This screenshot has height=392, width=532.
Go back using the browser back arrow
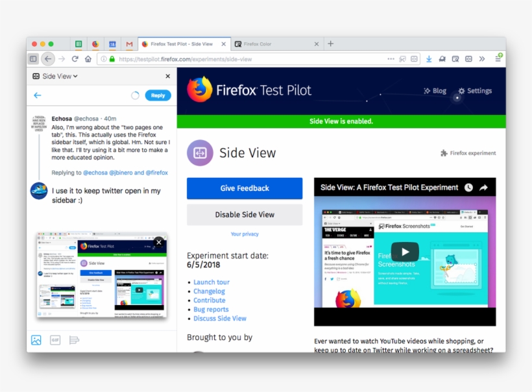point(48,58)
